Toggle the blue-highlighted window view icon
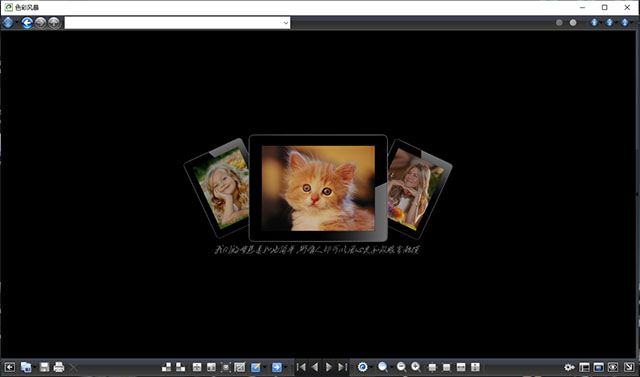This screenshot has width=640, height=377. pos(598,368)
